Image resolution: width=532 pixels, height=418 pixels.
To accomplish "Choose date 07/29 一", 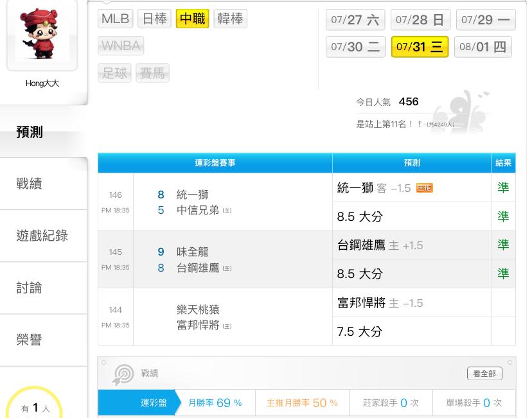I will [486, 20].
